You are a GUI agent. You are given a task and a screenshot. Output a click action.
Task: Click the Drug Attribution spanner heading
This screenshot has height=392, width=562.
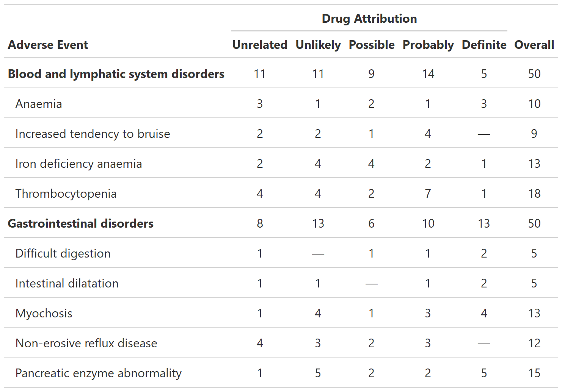(x=369, y=19)
